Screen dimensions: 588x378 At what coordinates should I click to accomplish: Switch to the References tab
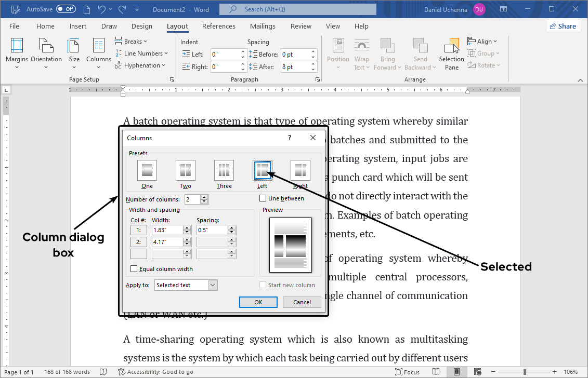tap(218, 26)
